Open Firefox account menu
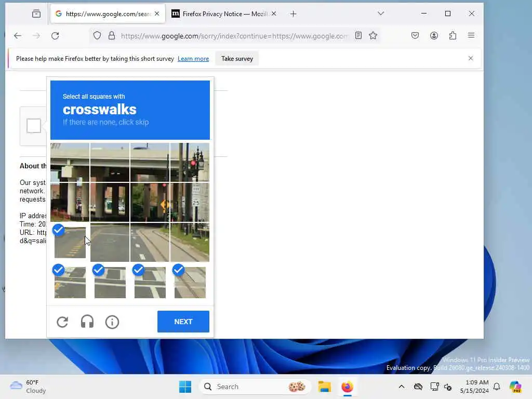532x399 pixels. tap(434, 36)
